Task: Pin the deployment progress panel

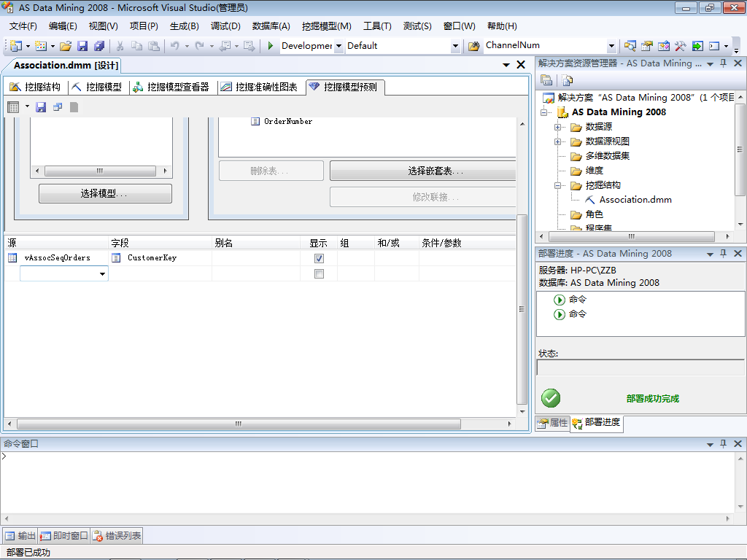Action: click(723, 253)
